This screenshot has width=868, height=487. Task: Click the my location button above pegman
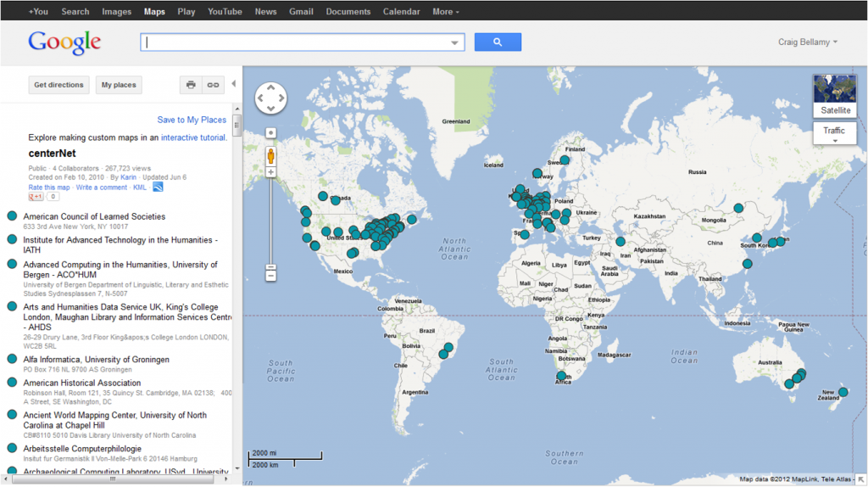click(270, 133)
